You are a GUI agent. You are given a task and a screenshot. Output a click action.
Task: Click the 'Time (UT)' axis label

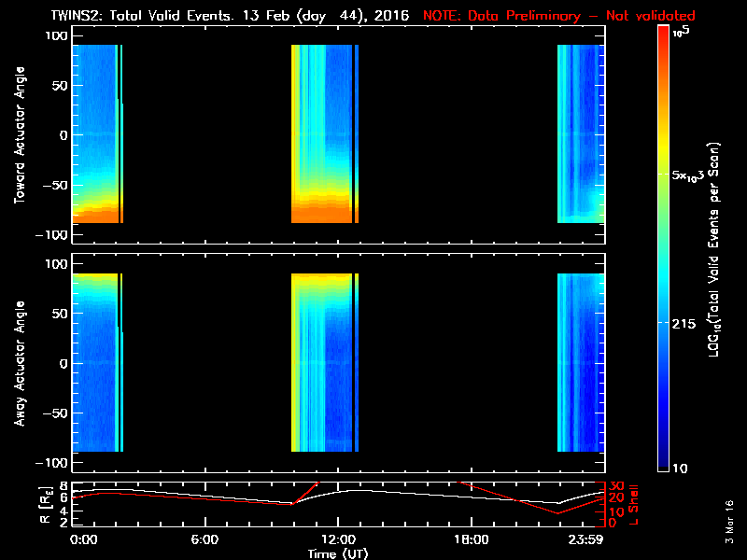338,553
